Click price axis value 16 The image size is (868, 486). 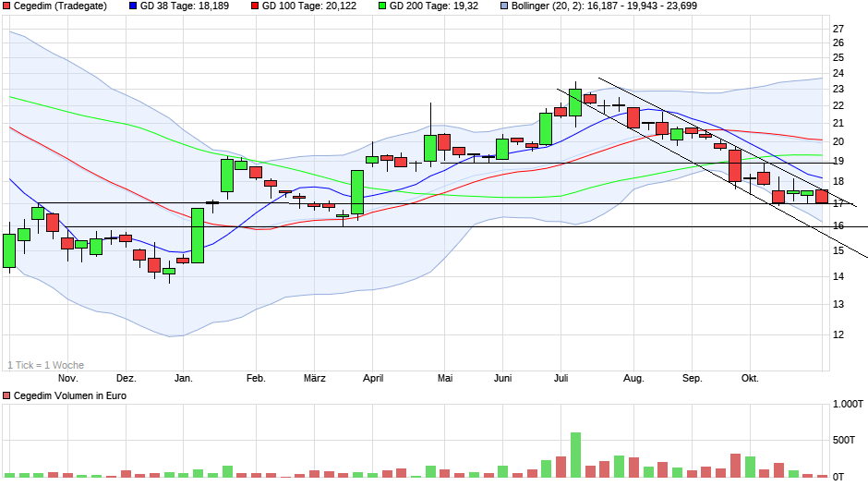(838, 226)
